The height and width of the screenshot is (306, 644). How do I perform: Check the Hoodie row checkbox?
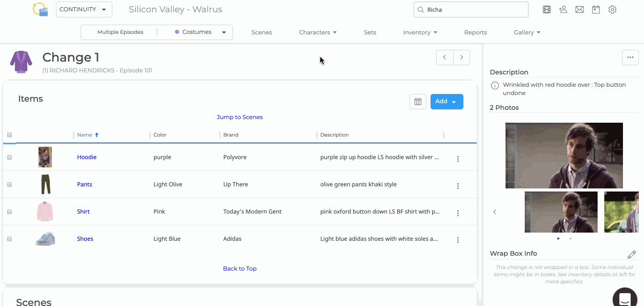point(9,158)
